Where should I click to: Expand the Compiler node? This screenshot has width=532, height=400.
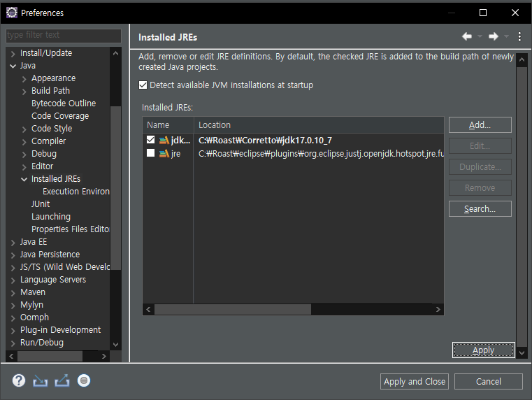click(24, 142)
